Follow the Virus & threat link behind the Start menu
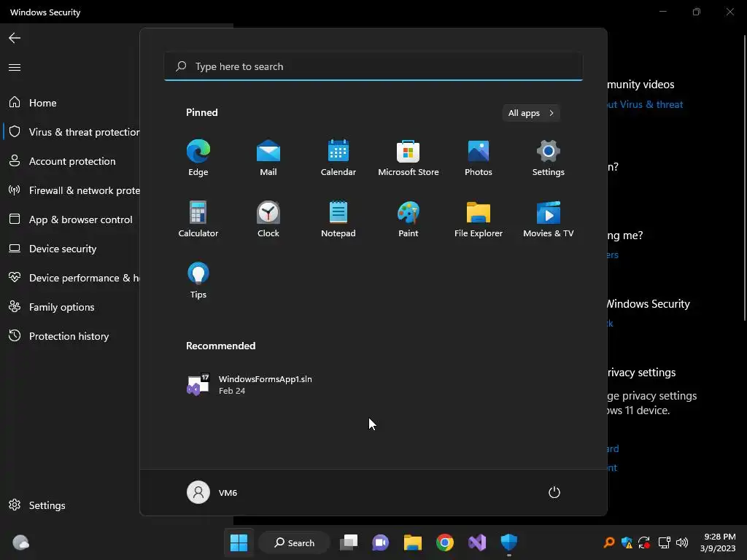Viewport: 747px width, 560px height. coord(645,104)
